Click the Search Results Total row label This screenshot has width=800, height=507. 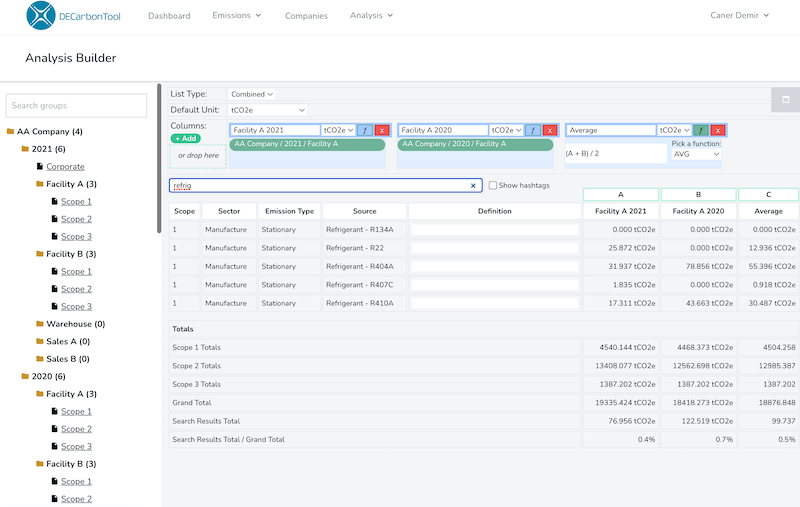206,421
